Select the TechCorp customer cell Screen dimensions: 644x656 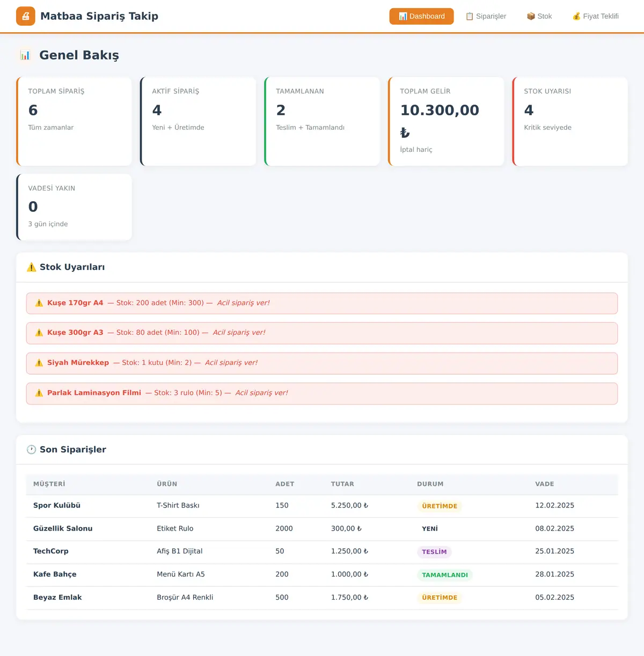(51, 551)
